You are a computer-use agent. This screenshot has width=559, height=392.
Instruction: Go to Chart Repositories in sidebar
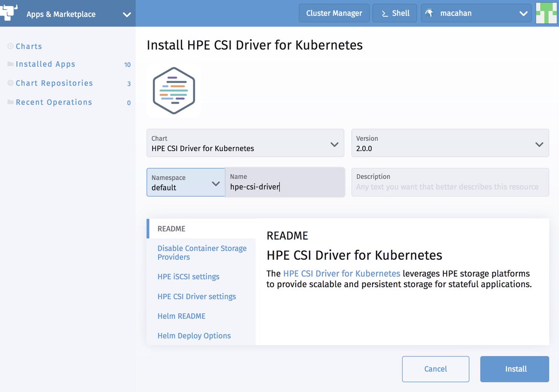(x=55, y=83)
